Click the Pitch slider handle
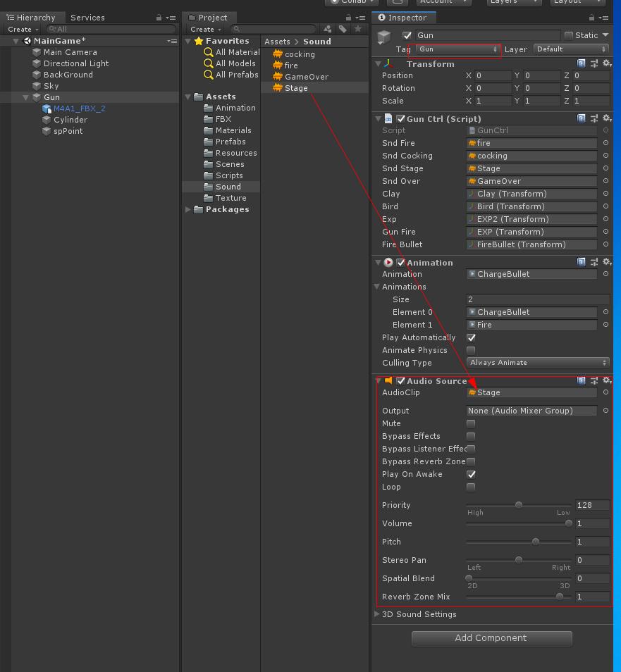The image size is (621, 672). 535,542
